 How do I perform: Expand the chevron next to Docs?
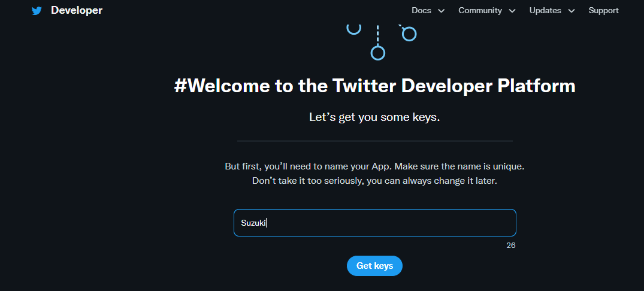click(x=442, y=11)
